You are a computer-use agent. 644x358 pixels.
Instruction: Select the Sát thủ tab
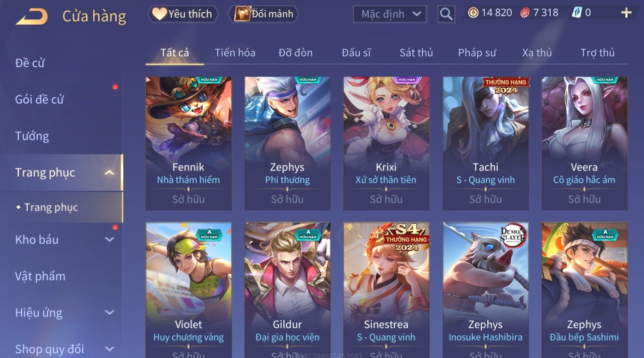pos(416,53)
